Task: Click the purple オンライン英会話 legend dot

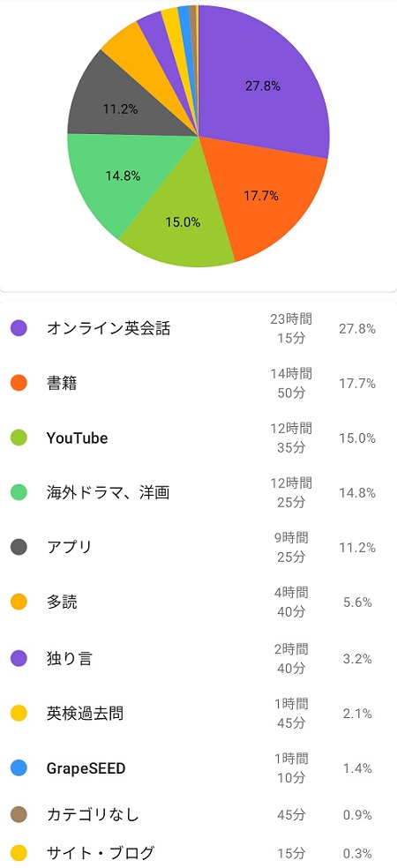Action: pos(19,328)
